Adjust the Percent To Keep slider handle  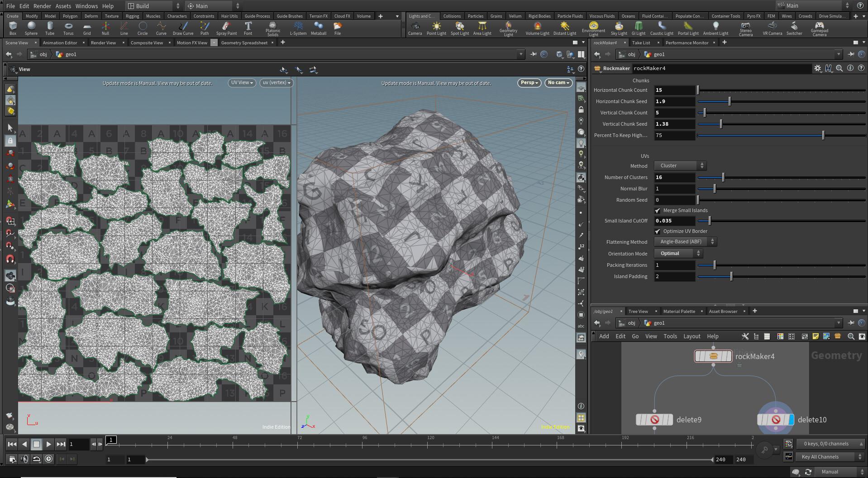pos(823,135)
